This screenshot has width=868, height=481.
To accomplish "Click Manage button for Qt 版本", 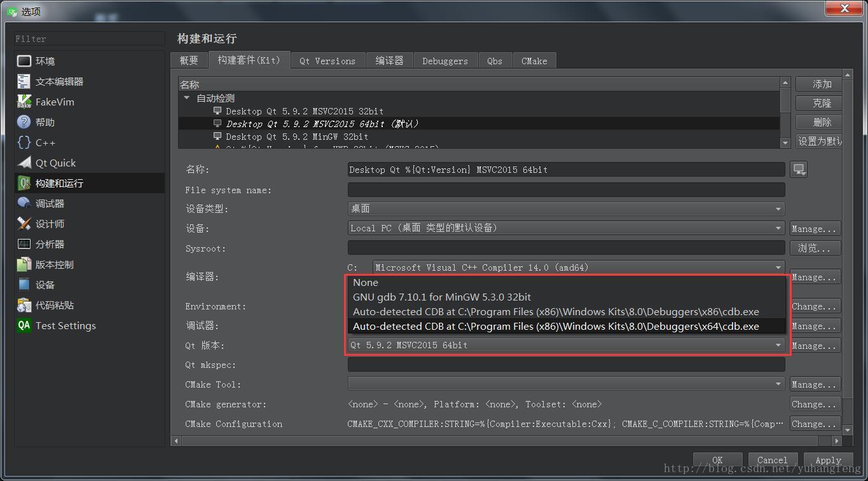I will click(815, 346).
